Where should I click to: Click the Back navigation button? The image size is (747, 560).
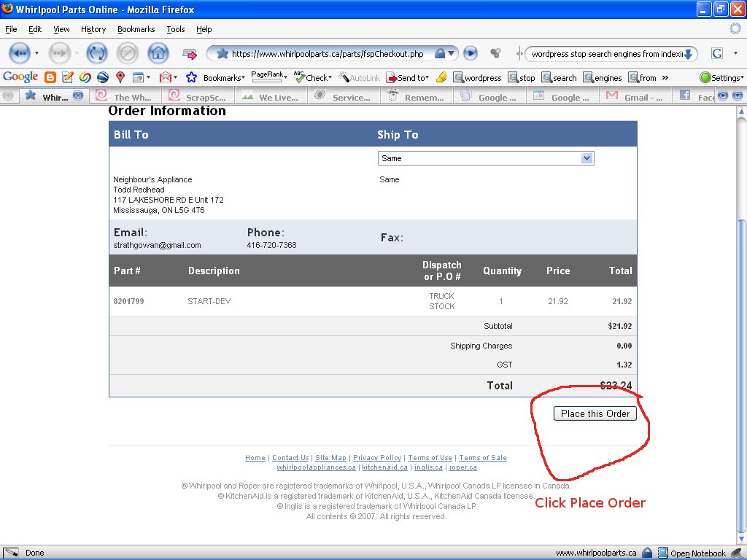click(20, 53)
